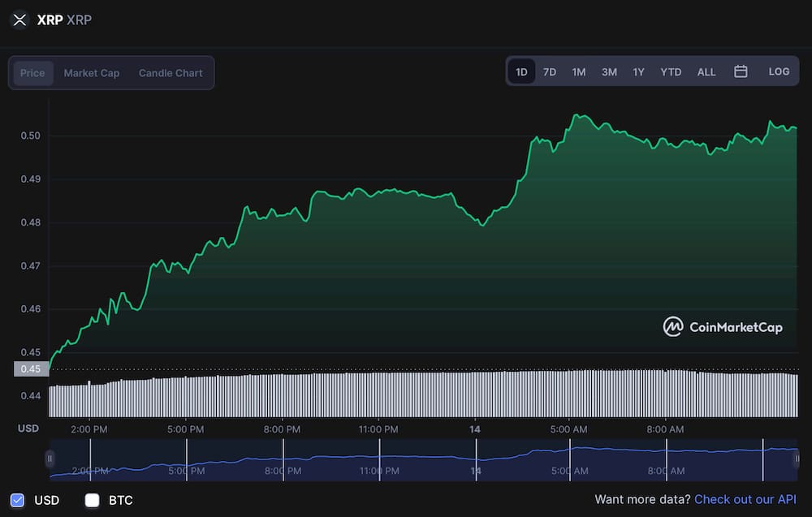Select the 3M range selector
The width and height of the screenshot is (812, 517).
609,71
